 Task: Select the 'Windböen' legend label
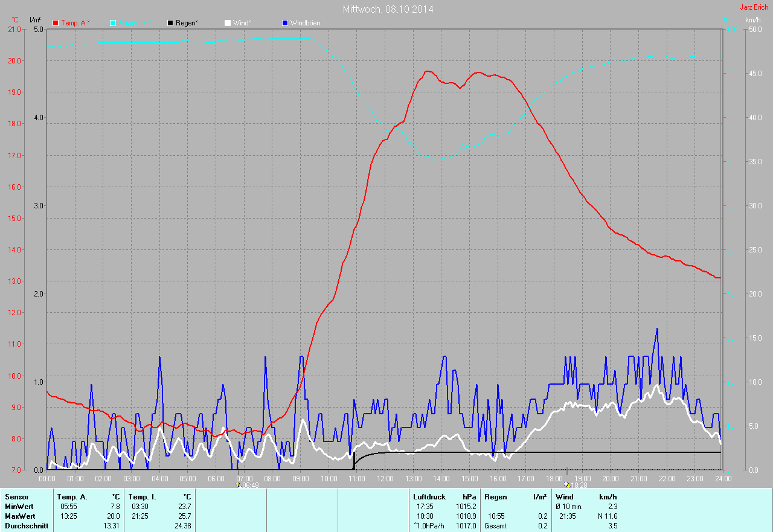306,23
